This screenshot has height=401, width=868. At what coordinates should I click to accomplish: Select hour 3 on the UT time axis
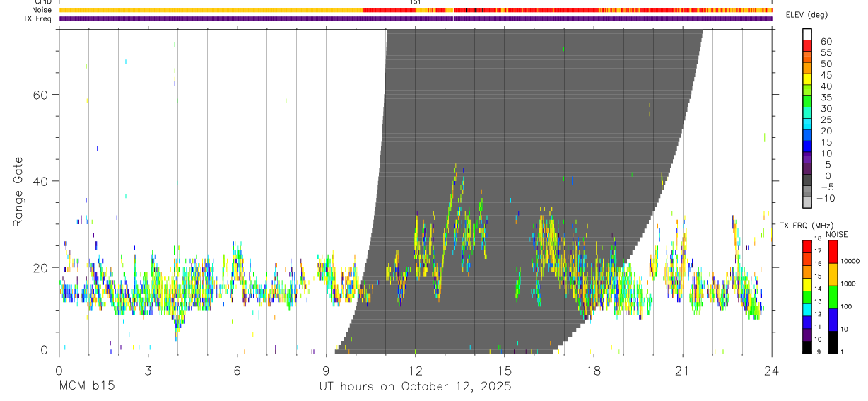[x=148, y=370]
